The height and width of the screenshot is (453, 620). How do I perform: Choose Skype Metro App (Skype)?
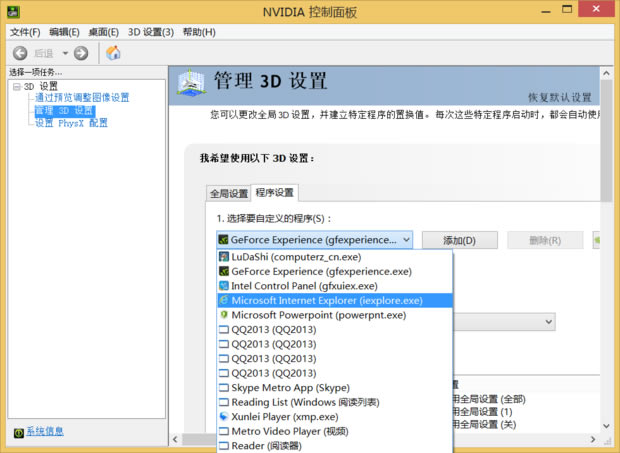click(x=335, y=388)
